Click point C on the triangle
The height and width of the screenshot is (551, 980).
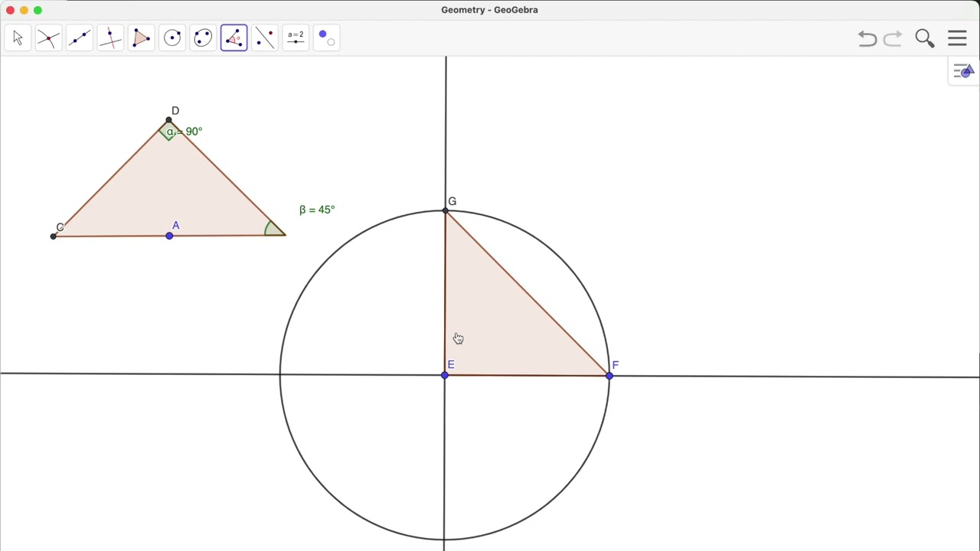coord(53,236)
